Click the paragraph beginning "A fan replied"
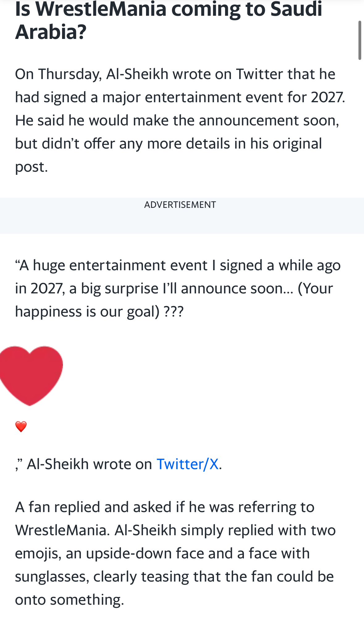Image resolution: width=364 pixels, height=618 pixels. pyautogui.click(x=175, y=553)
